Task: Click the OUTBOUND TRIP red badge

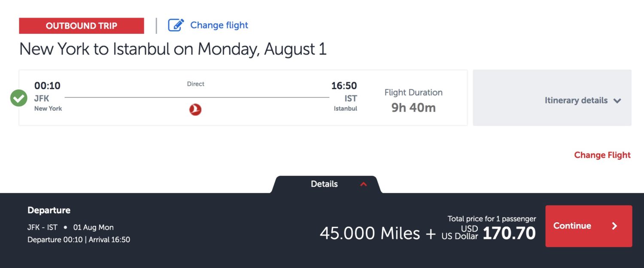Action: 82,26
